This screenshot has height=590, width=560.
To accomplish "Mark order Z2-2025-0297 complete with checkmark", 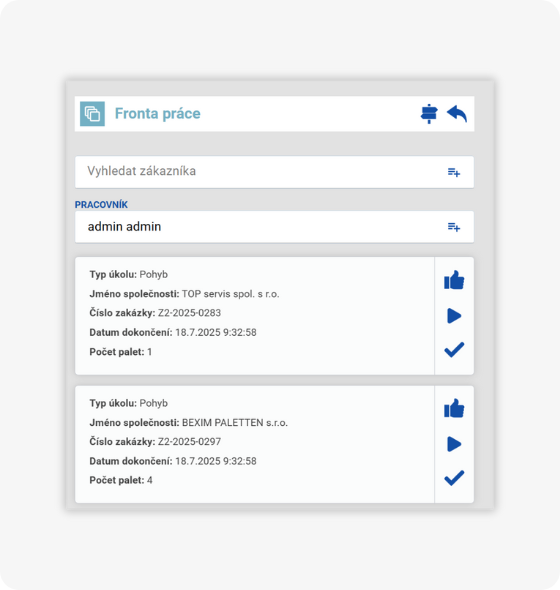I will [454, 478].
